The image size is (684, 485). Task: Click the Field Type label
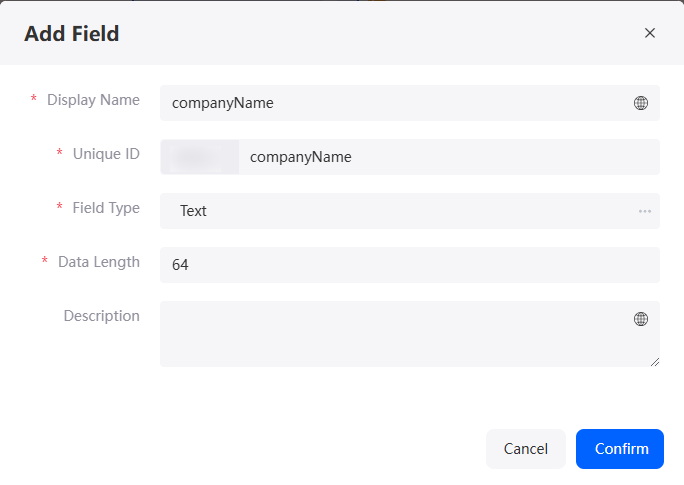pyautogui.click(x=106, y=208)
